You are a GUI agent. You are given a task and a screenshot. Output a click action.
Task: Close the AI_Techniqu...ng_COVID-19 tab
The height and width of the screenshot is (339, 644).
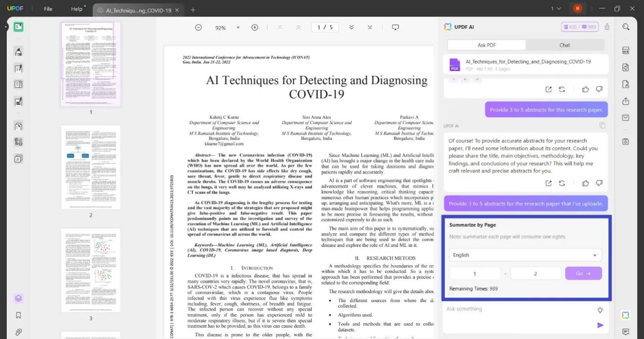[177, 10]
